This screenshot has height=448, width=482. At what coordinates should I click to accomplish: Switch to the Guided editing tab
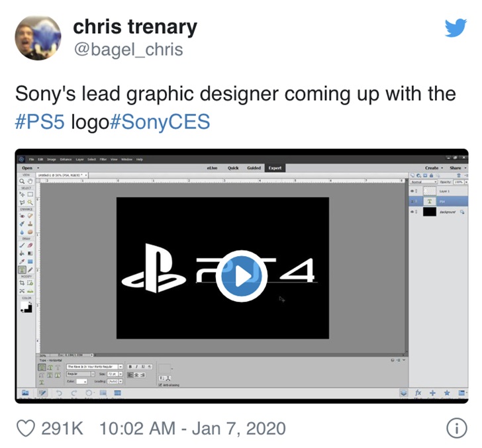tap(254, 168)
